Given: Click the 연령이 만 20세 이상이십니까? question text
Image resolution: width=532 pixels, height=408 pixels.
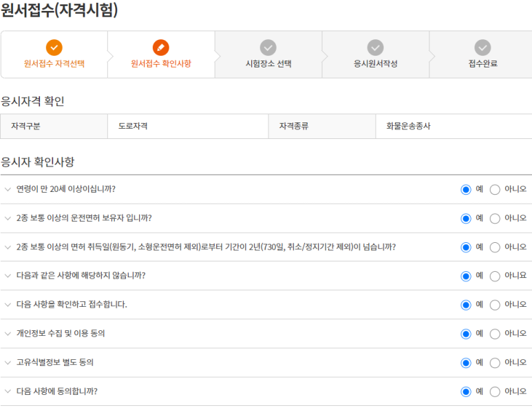Looking at the screenshot, I should pos(66,189).
